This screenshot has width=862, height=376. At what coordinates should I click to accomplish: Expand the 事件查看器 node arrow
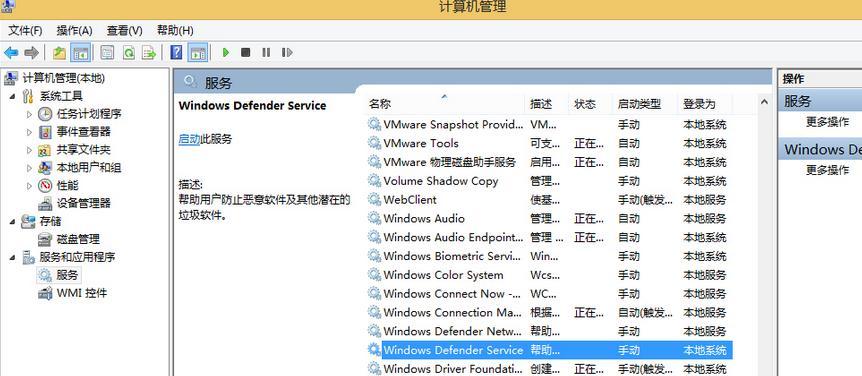[x=30, y=132]
